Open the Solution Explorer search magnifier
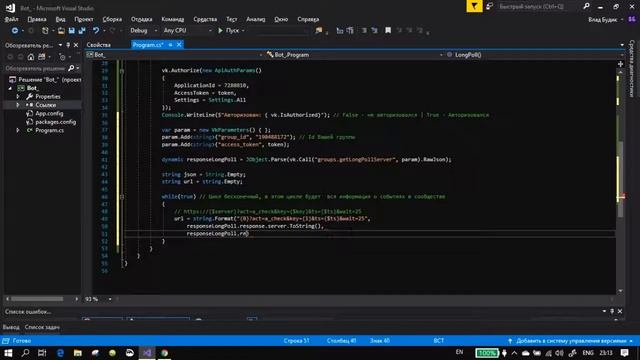Image resolution: width=640 pixels, height=360 pixels. 71,68
